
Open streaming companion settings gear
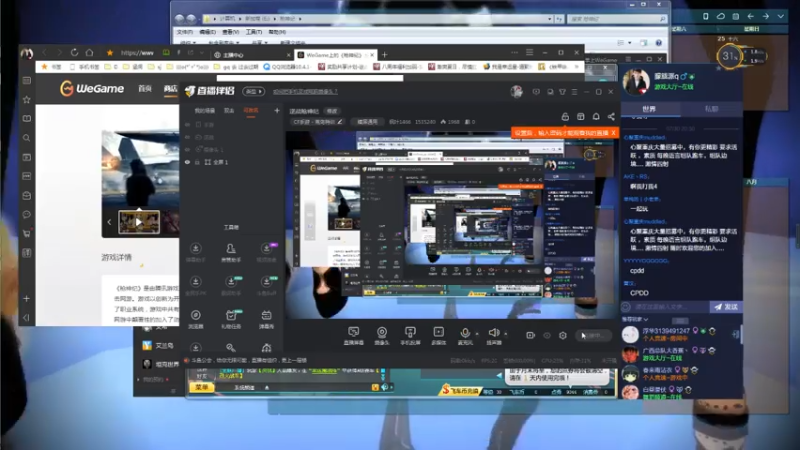pyautogui.click(x=563, y=335)
